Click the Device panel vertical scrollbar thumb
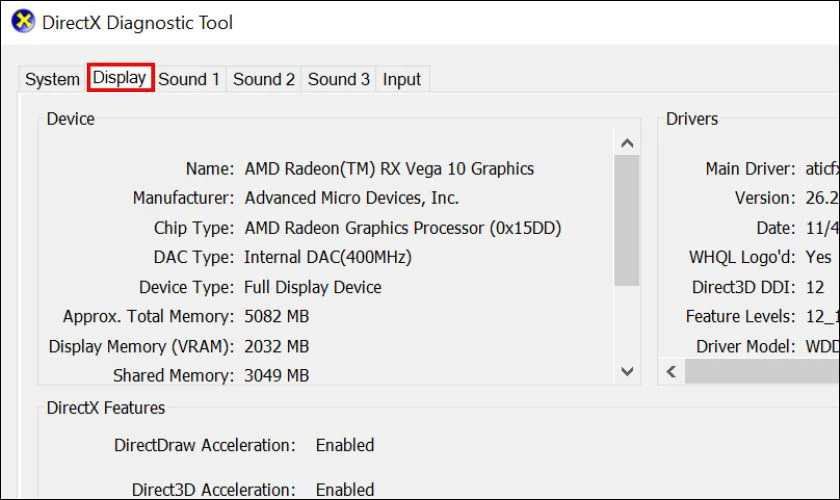 pyautogui.click(x=627, y=220)
